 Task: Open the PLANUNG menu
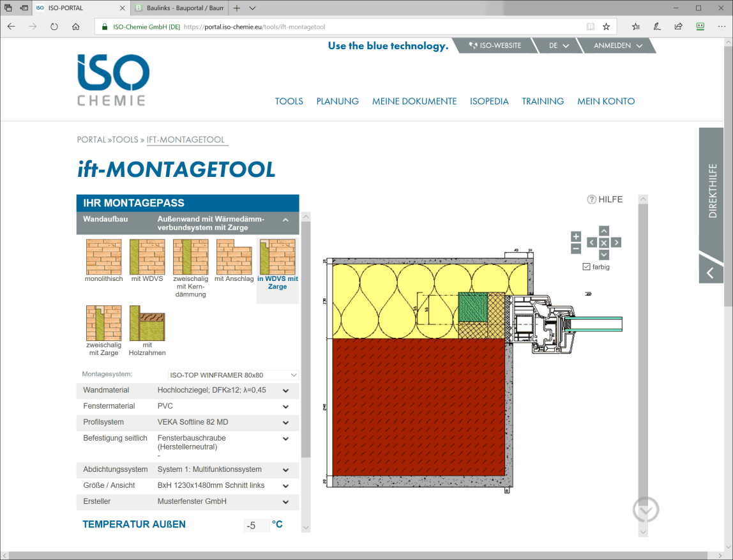coord(338,102)
